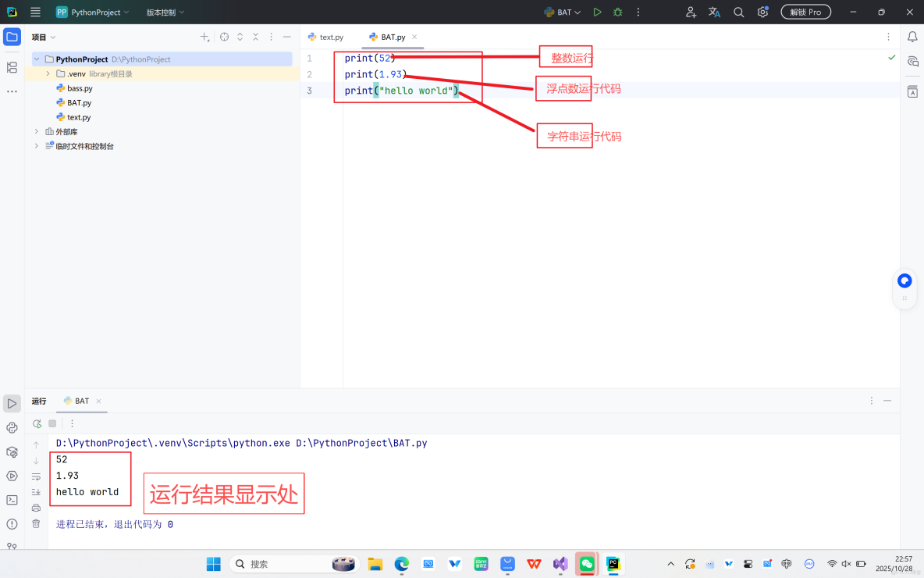Toggle soft-wrap in the Run console
This screenshot has width=924, height=578.
pos(36,477)
